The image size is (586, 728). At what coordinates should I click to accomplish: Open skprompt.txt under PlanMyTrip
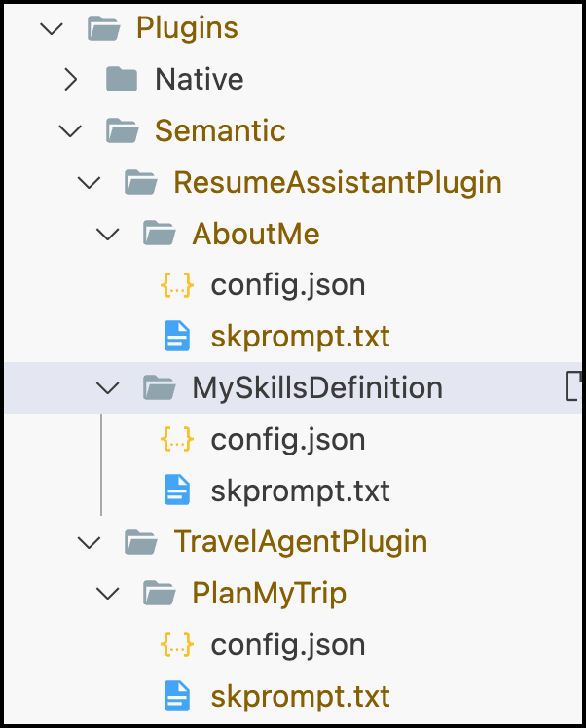[x=300, y=697]
